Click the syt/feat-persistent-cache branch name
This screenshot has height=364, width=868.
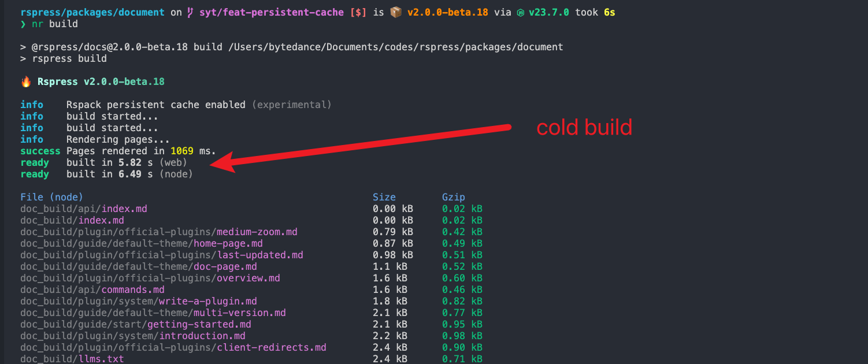pos(272,12)
